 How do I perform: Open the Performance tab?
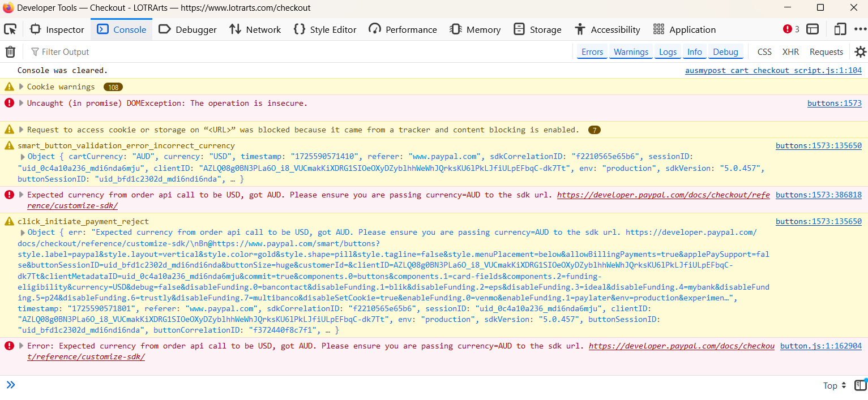(x=403, y=29)
